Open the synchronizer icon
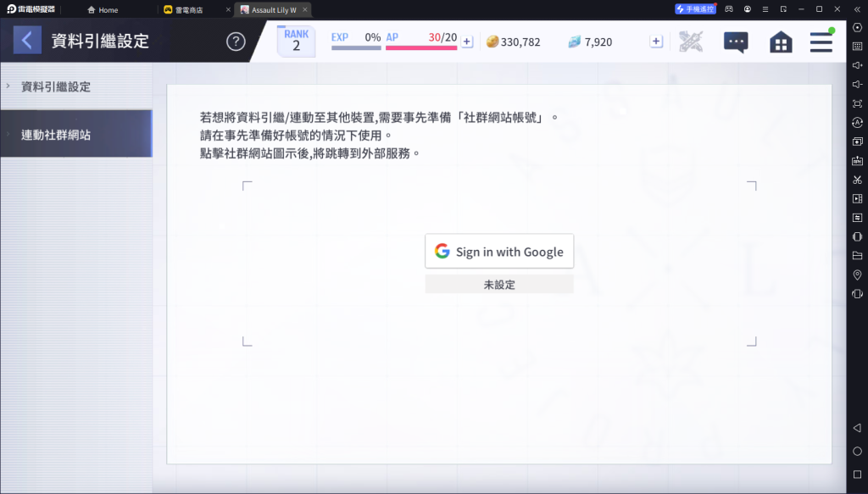Image resolution: width=868 pixels, height=494 pixels. pos(858,218)
